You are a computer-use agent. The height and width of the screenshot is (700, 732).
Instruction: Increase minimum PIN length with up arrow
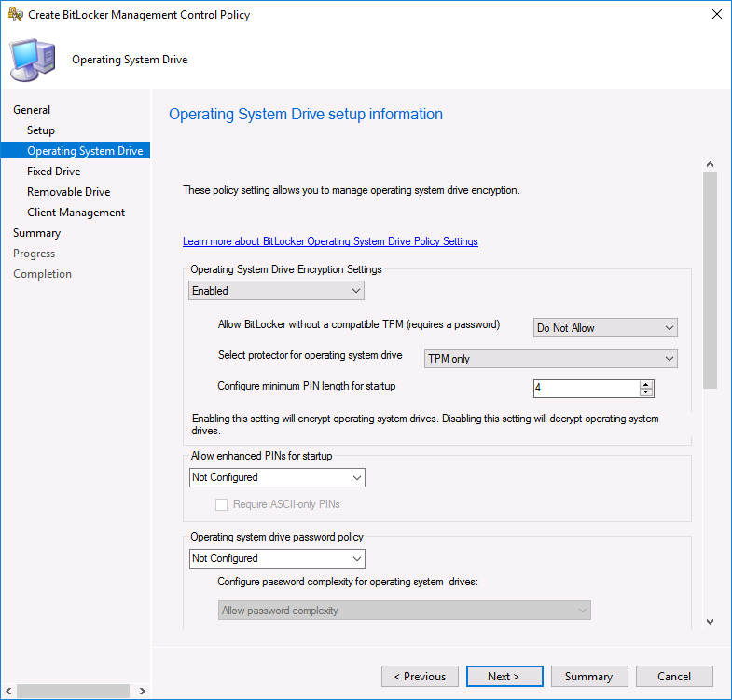[x=646, y=385]
